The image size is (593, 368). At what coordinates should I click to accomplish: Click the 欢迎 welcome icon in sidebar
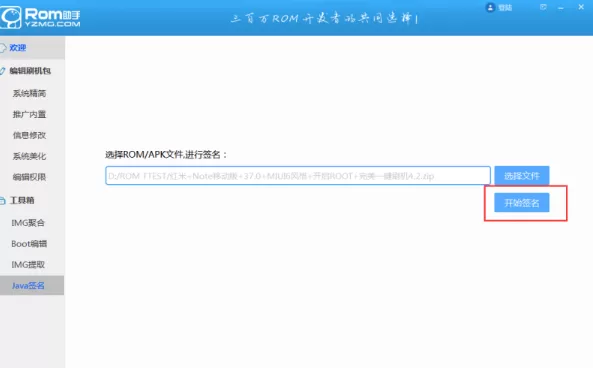point(3,48)
